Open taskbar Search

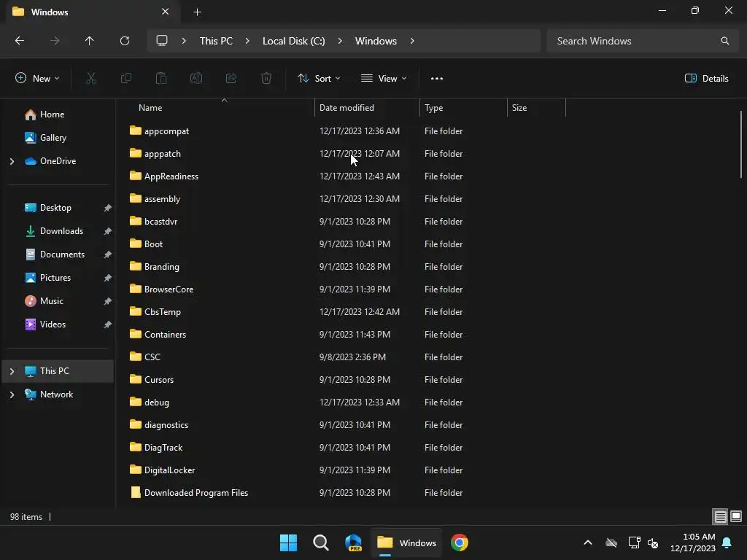click(321, 542)
